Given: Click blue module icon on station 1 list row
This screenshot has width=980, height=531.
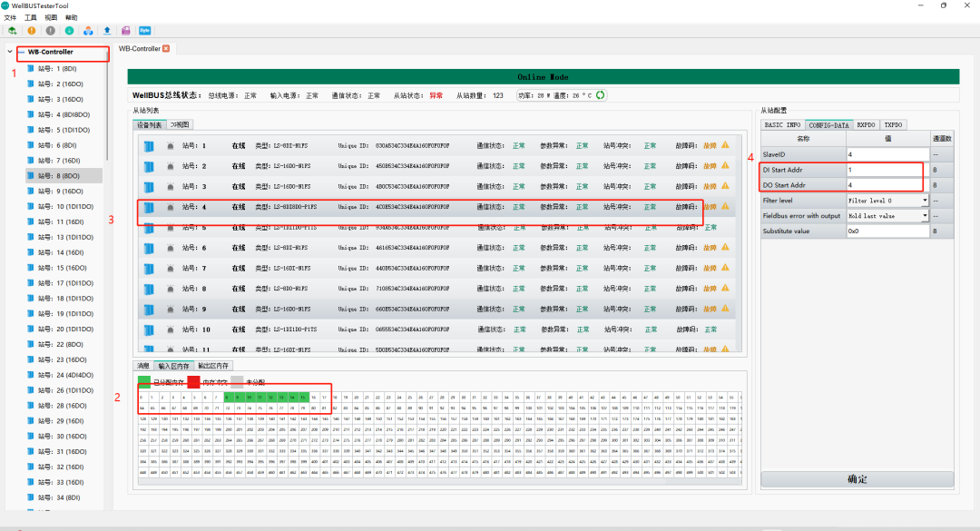Looking at the screenshot, I should (149, 146).
